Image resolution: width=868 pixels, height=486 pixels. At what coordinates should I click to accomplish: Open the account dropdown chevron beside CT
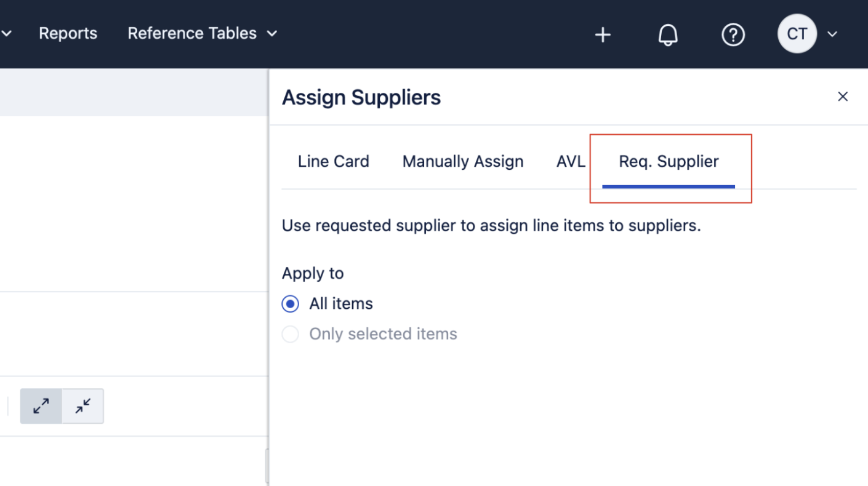coord(832,34)
